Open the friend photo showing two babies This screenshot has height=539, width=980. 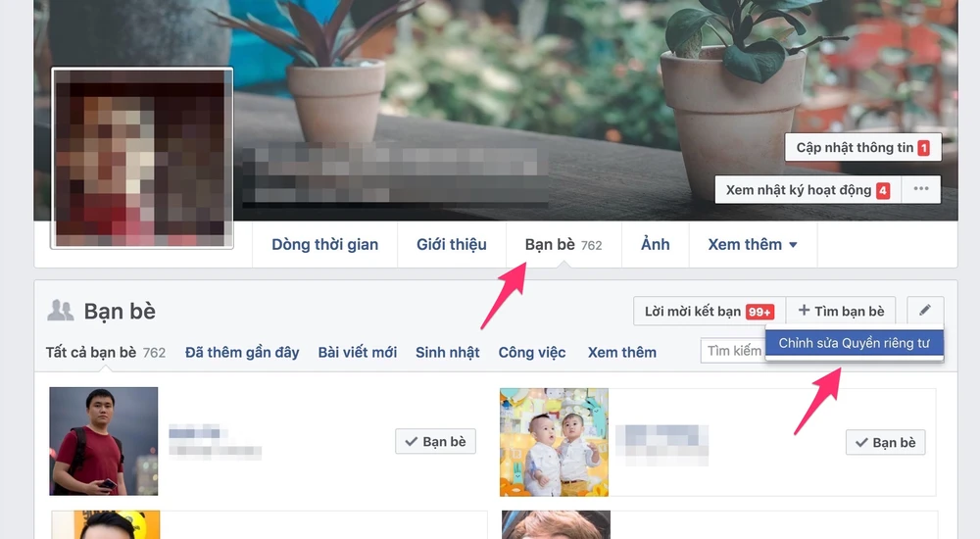(x=554, y=441)
